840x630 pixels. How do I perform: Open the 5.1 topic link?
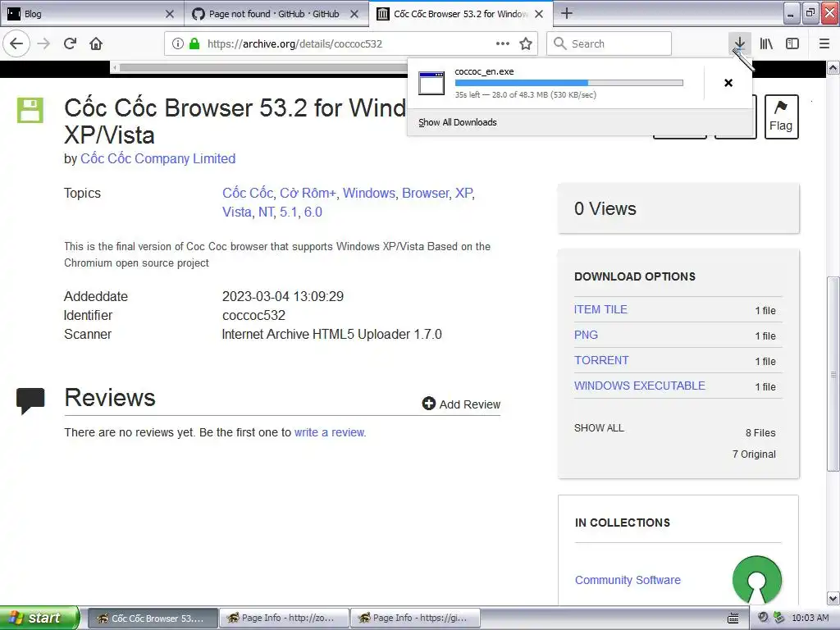coord(288,212)
